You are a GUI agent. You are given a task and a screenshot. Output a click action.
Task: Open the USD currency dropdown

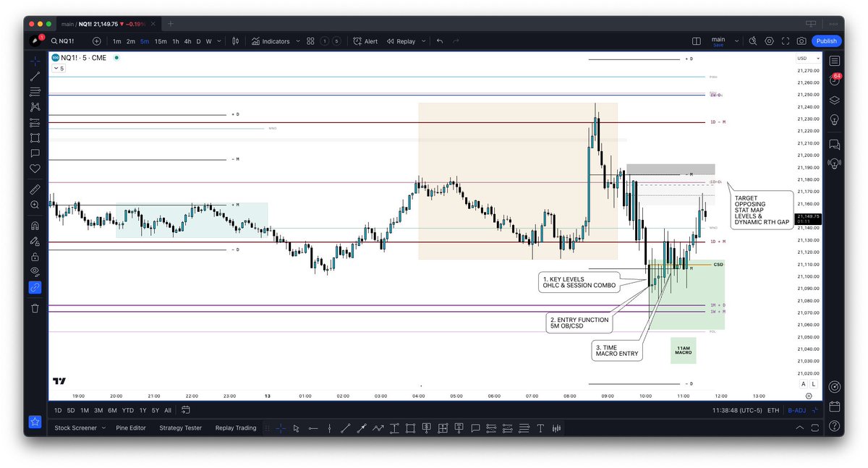[809, 58]
